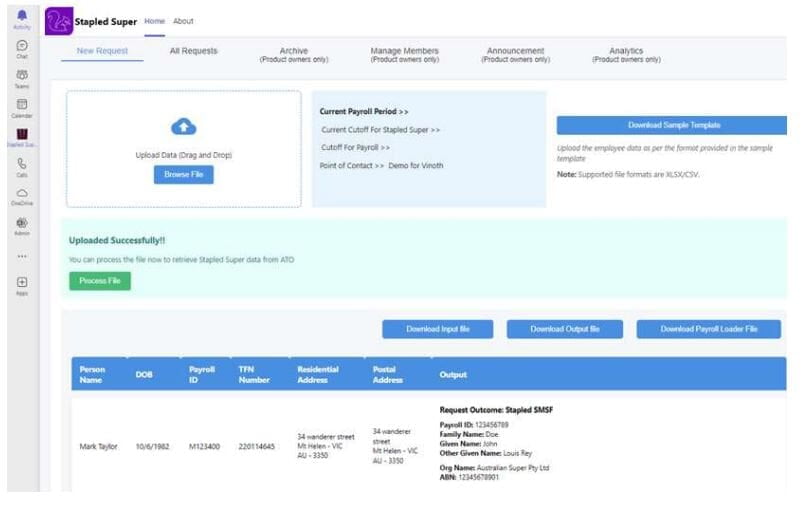This screenshot has width=803, height=508.
Task: Click 'Current Cutoff For Stapled Super >>' text
Action: (381, 130)
